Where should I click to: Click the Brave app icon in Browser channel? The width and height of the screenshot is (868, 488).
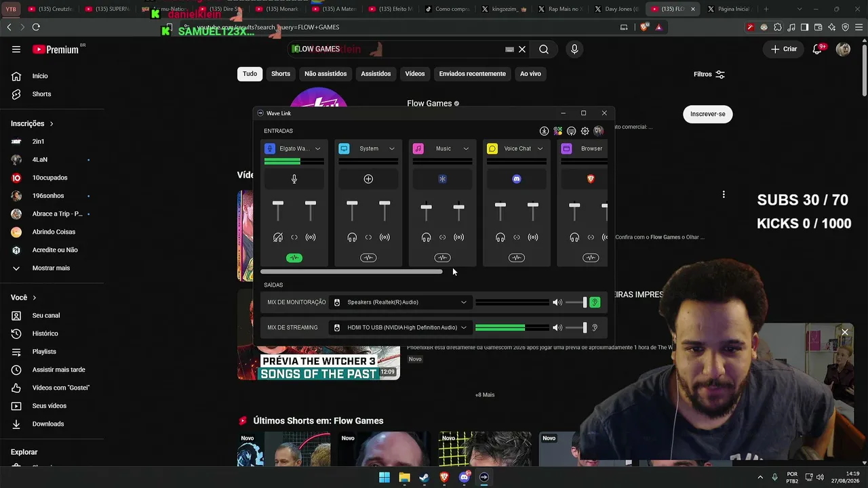tap(591, 179)
